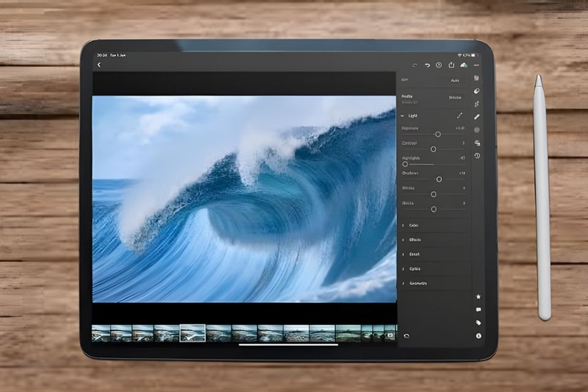Screen dimensions: 588x392
Task: Click the Whites slider handle
Action: click(x=434, y=194)
